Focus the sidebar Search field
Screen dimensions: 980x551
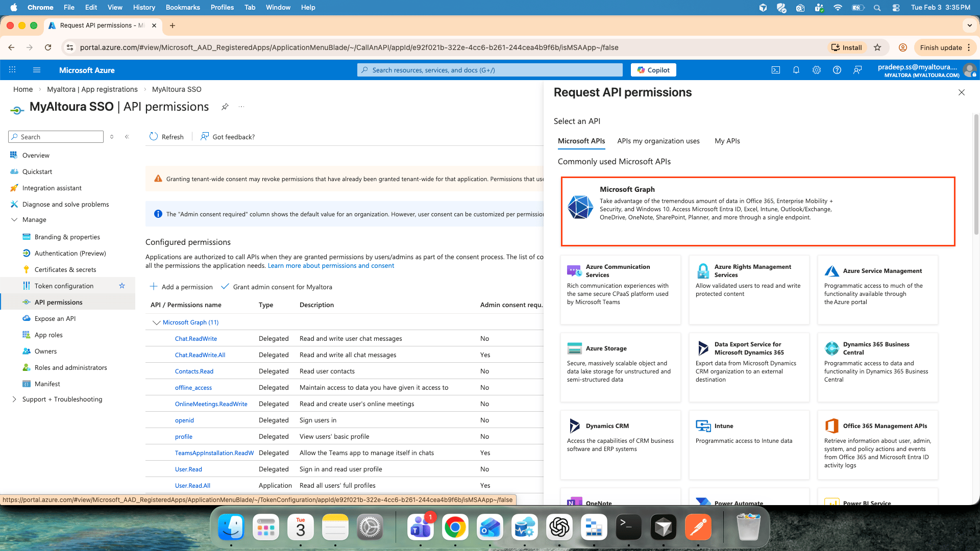click(x=56, y=137)
